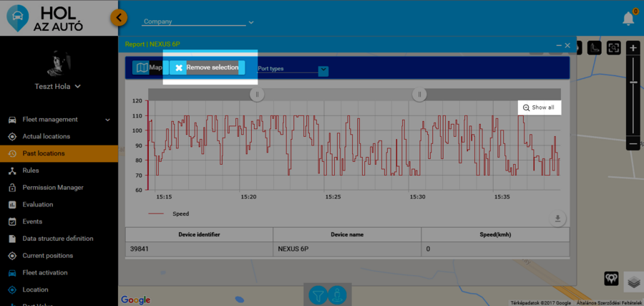Click the fullscreen frame icon on map
Screen dimensions: 644x306
click(613, 48)
